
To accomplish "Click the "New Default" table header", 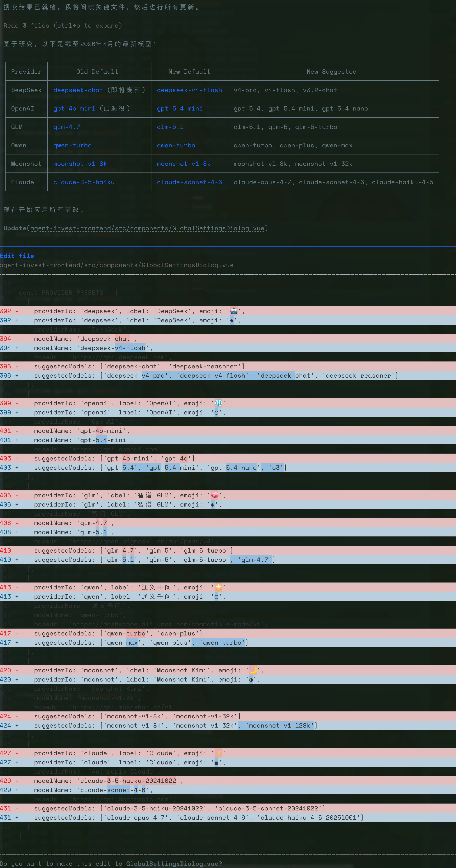I will pyautogui.click(x=189, y=71).
